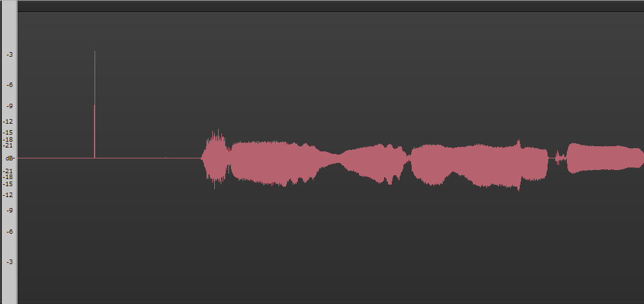Click the flat silent line before the tall spike
The image size is (644, 304).
click(x=55, y=158)
